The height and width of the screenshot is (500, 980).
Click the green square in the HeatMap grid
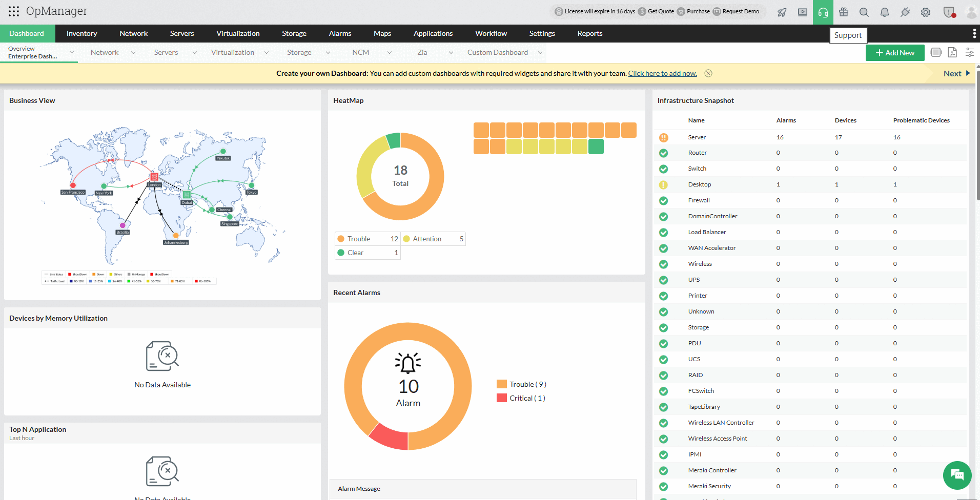[x=596, y=147]
